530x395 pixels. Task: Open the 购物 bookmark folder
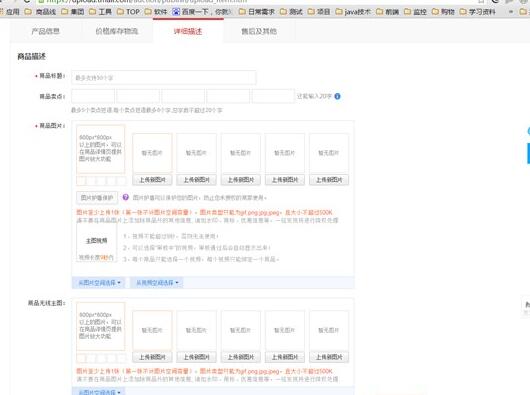443,12
